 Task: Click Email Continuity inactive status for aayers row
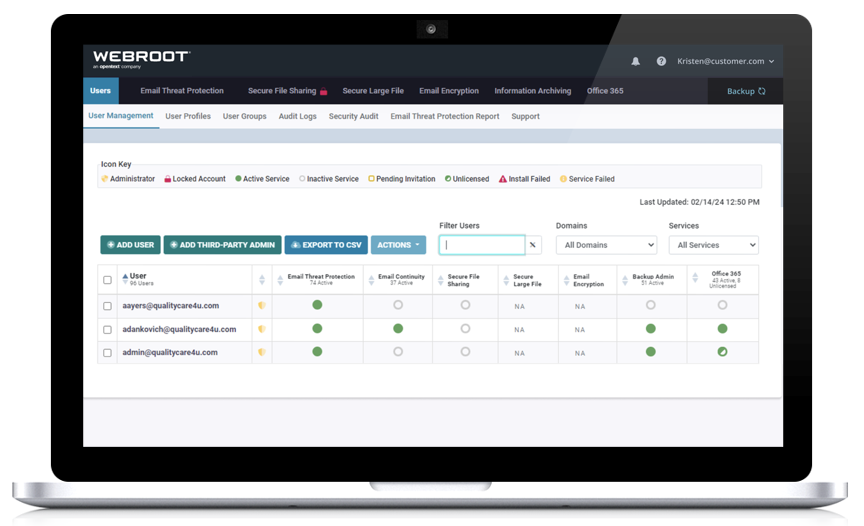(398, 305)
